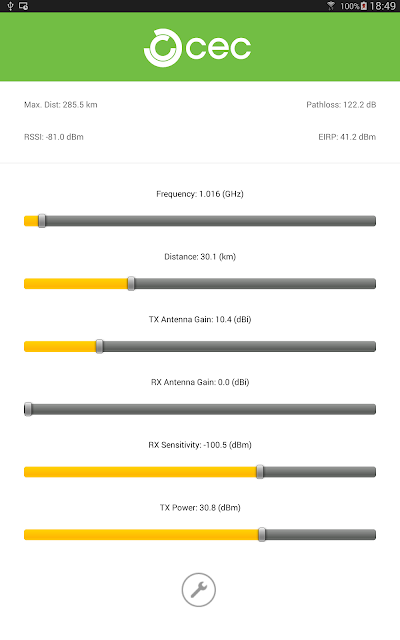Image resolution: width=400 pixels, height=640 pixels.
Task: Tap the battery indicator icon
Action: (364, 6)
